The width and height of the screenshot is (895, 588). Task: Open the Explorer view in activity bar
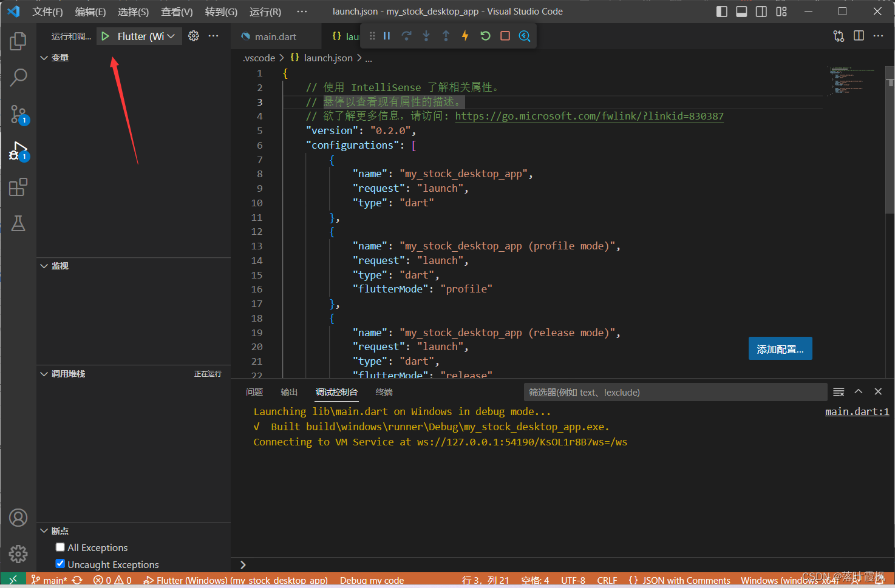point(18,41)
